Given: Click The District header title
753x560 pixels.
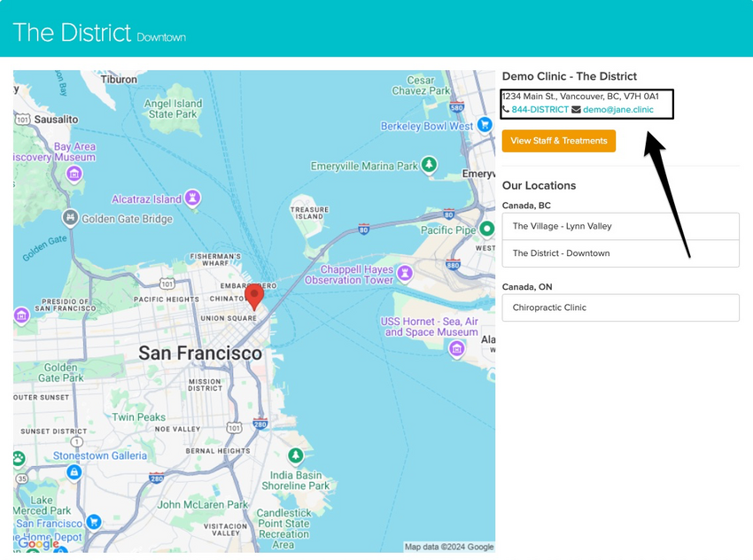Looking at the screenshot, I should 72,33.
